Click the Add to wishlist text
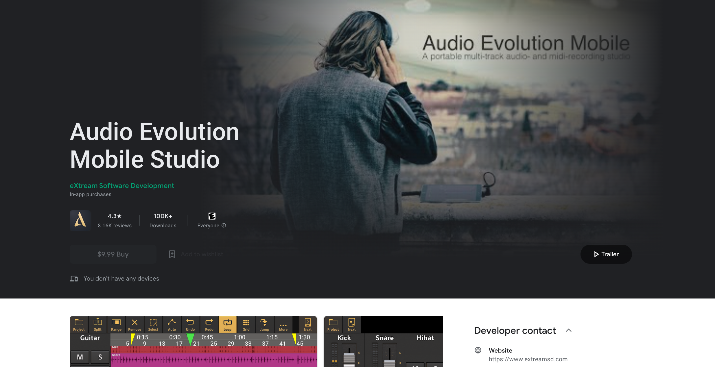Image resolution: width=715 pixels, height=367 pixels. (x=202, y=254)
